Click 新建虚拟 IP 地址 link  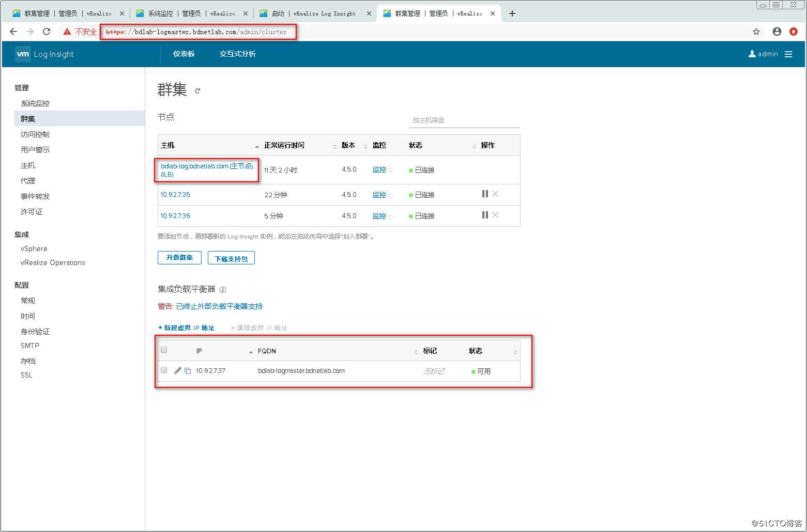186,328
